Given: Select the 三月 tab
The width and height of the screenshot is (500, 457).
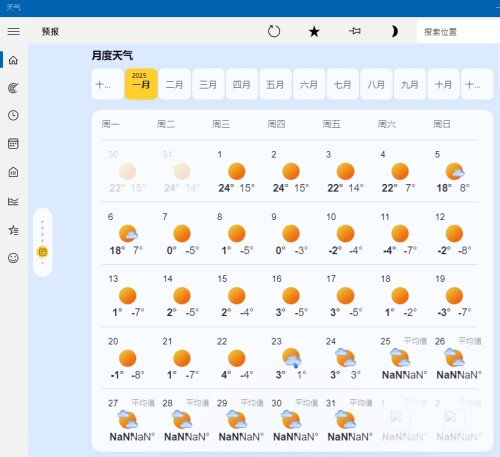Looking at the screenshot, I should pyautogui.click(x=208, y=84).
